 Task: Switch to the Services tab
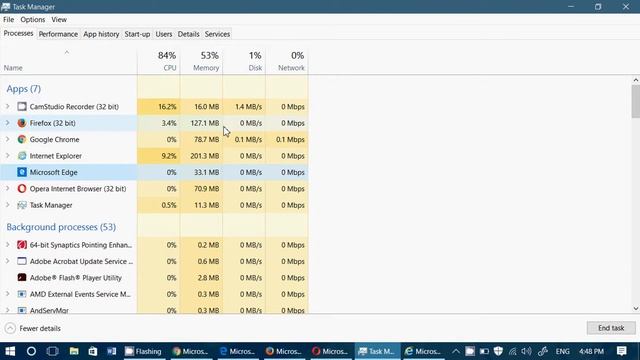217,34
